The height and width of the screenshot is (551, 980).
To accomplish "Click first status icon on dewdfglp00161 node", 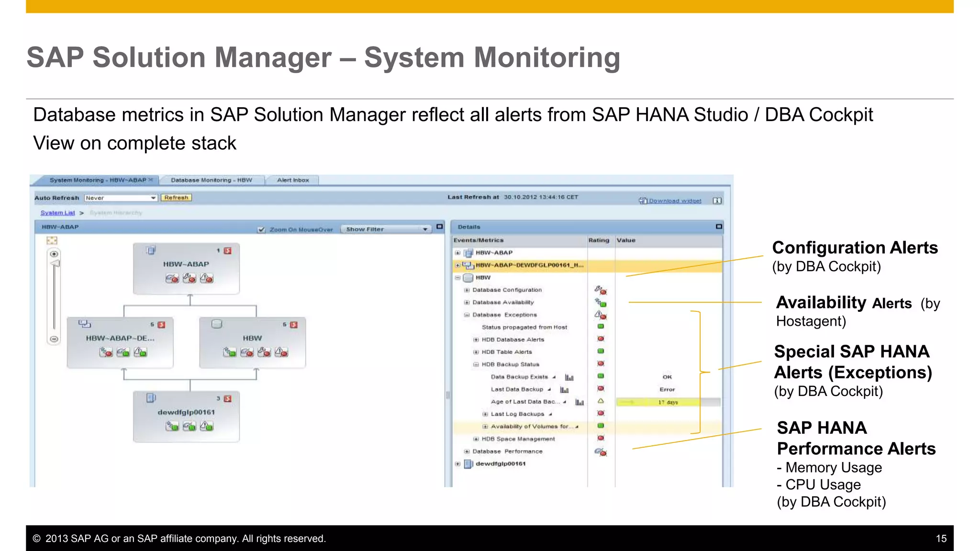I will (172, 426).
